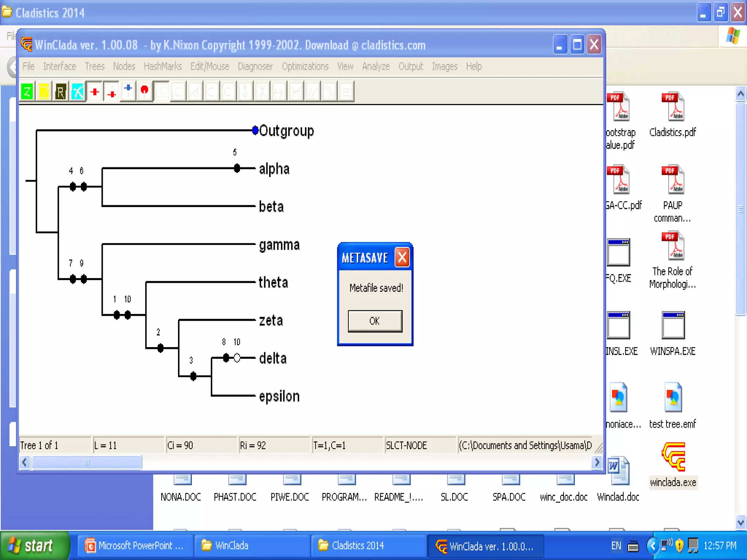747x560 pixels.
Task: Open the Optimizations menu dropdown
Action: (x=305, y=66)
